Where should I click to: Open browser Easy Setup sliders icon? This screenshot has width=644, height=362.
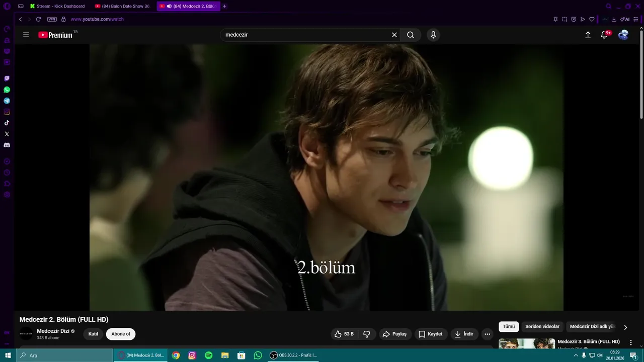click(636, 19)
